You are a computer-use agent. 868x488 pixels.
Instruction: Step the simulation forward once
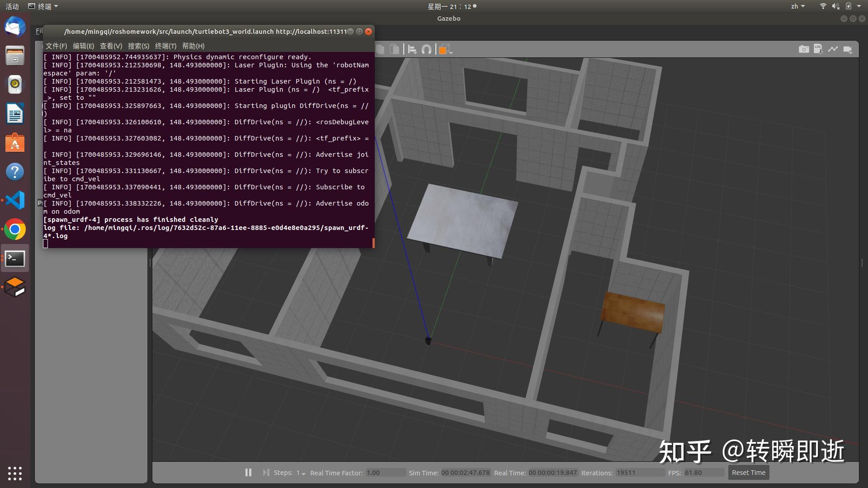[x=265, y=473]
